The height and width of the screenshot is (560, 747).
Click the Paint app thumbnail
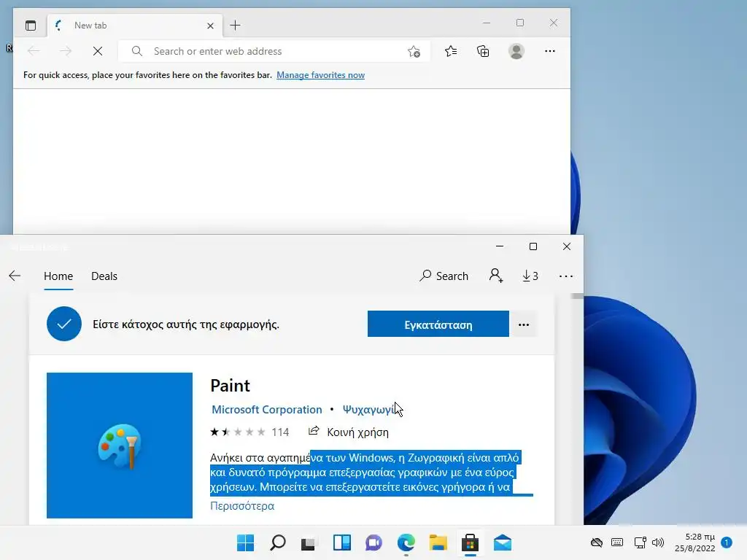[120, 446]
